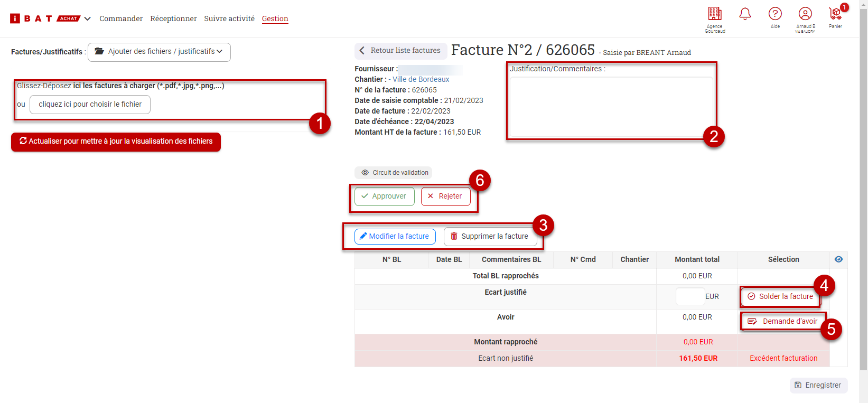
Task: Click the Ecart justifié amount field
Action: (x=690, y=296)
